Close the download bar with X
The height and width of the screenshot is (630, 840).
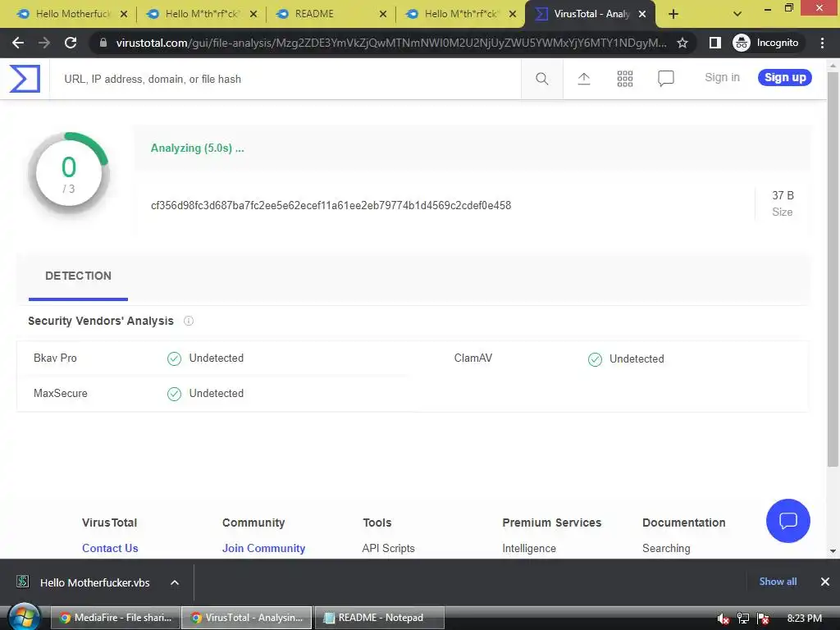coord(825,582)
